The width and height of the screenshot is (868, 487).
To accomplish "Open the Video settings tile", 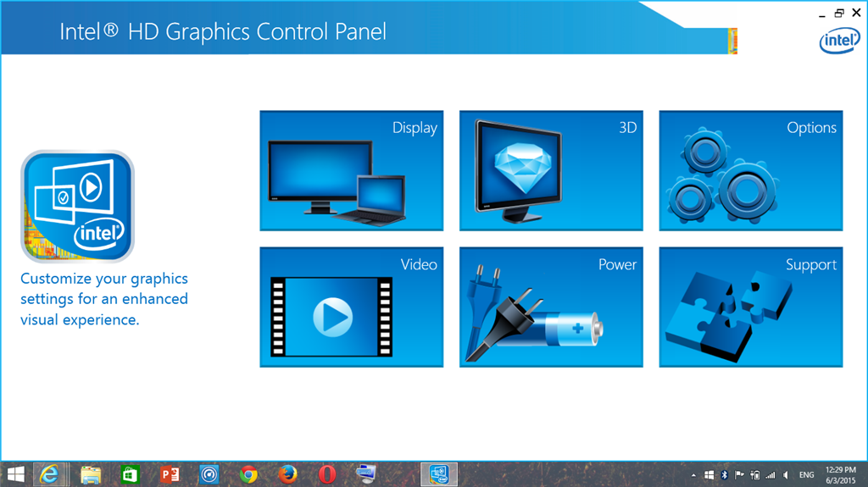I will pyautogui.click(x=352, y=307).
